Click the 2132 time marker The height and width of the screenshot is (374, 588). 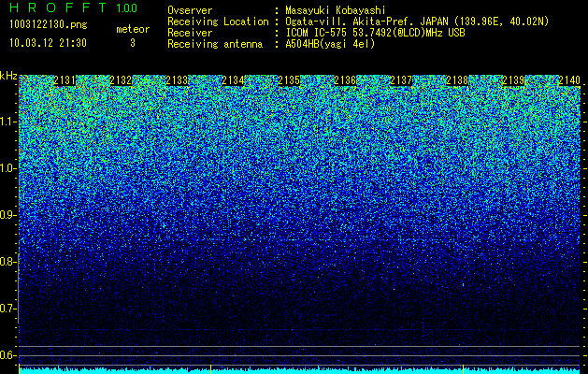coord(121,80)
